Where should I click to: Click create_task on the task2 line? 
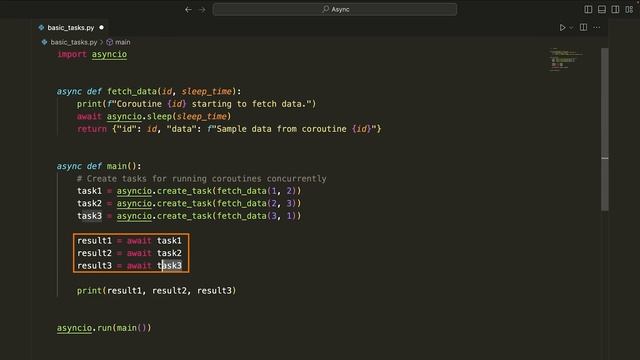[x=184, y=203]
